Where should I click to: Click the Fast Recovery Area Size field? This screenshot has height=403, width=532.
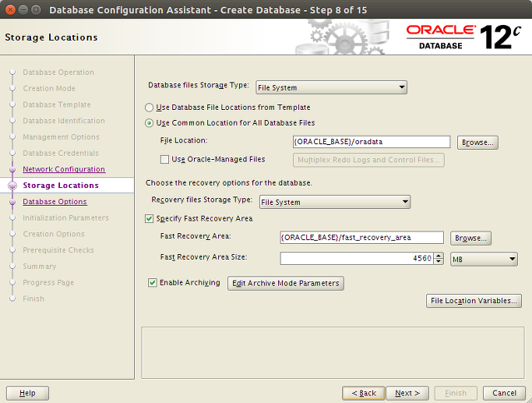click(357, 258)
